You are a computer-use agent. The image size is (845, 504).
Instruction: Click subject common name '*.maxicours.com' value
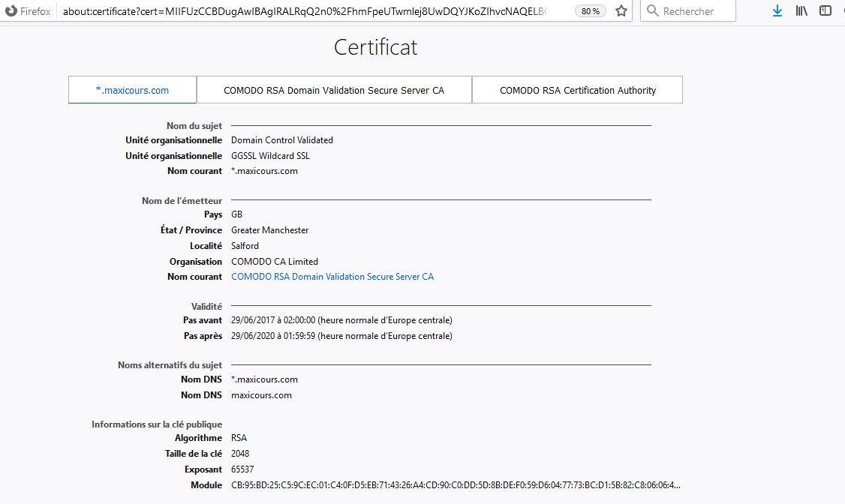(264, 171)
